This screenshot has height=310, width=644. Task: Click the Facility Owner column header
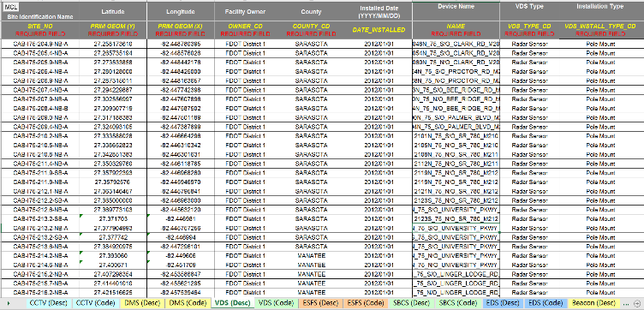[245, 12]
